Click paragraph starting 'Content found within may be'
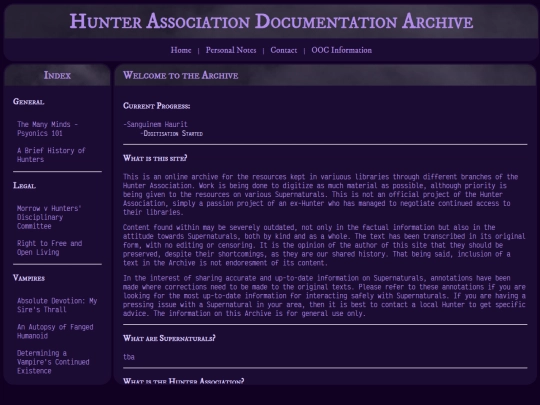The height and width of the screenshot is (405, 540). pos(324,245)
